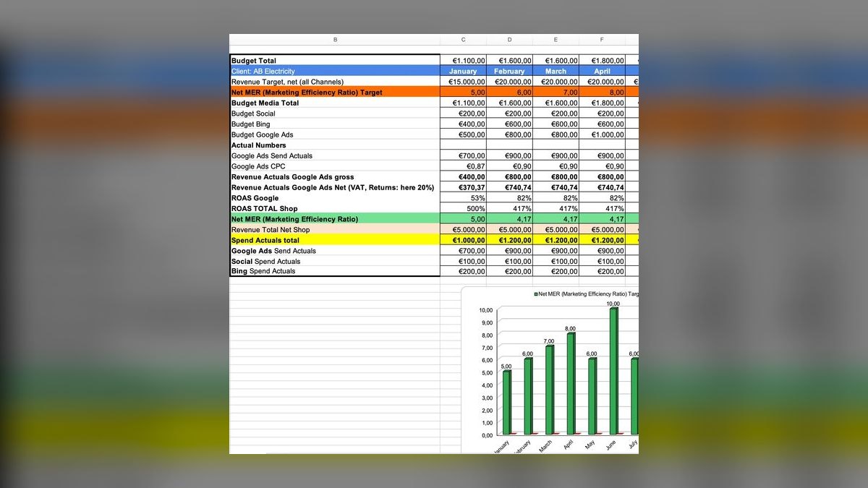Screen dimensions: 868x488
Task: Click the 'Actual Numbers' heading cell
Action: pyautogui.click(x=335, y=145)
